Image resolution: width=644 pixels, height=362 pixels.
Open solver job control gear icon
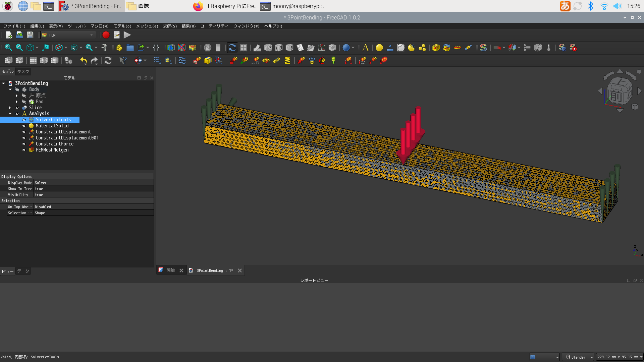[562, 48]
